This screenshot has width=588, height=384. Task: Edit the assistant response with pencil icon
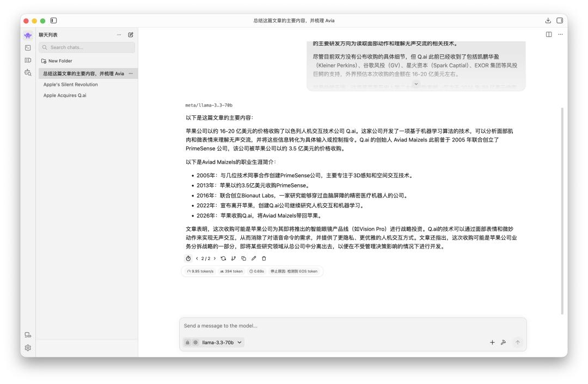[253, 258]
